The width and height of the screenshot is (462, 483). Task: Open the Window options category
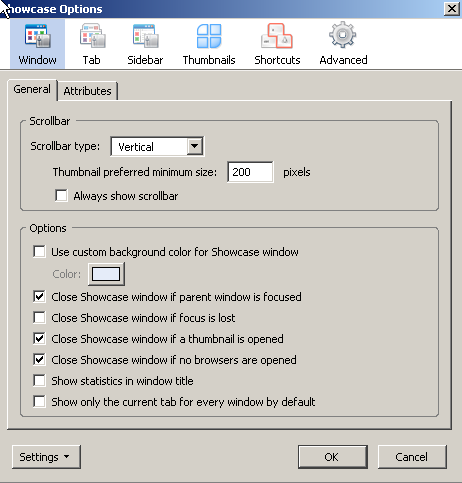pyautogui.click(x=37, y=44)
